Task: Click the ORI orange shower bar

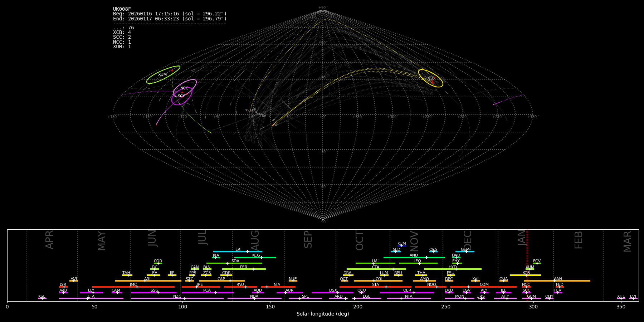Action: tap(378, 281)
